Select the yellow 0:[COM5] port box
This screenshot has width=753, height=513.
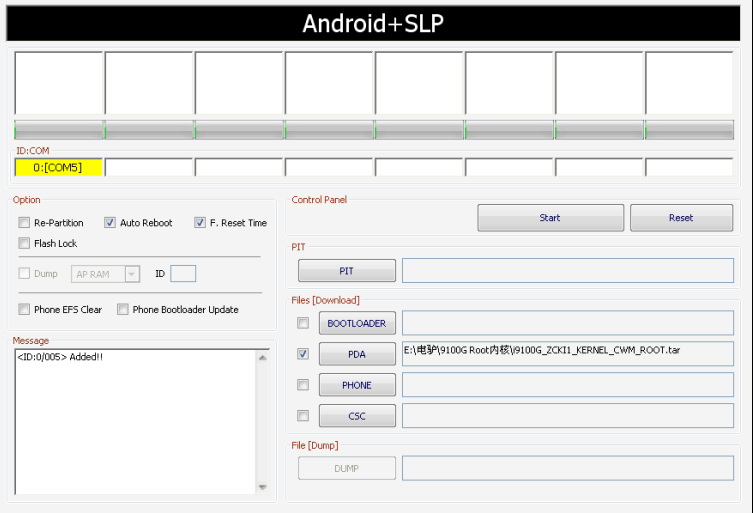[x=59, y=167]
